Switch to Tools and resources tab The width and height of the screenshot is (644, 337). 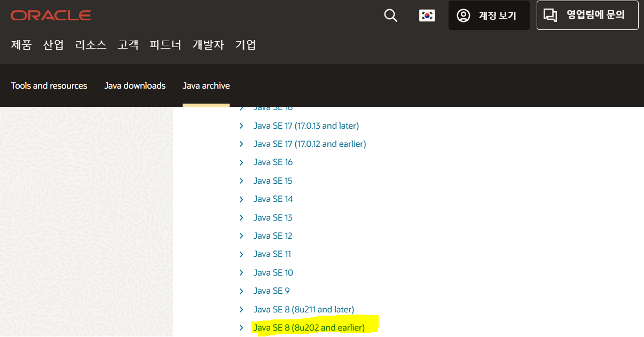[49, 85]
